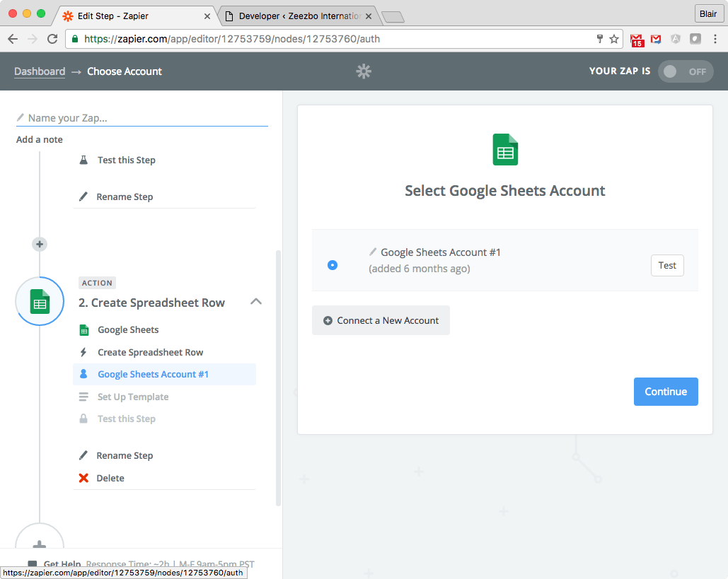
Task: Go to Dashboard link
Action: tap(40, 71)
